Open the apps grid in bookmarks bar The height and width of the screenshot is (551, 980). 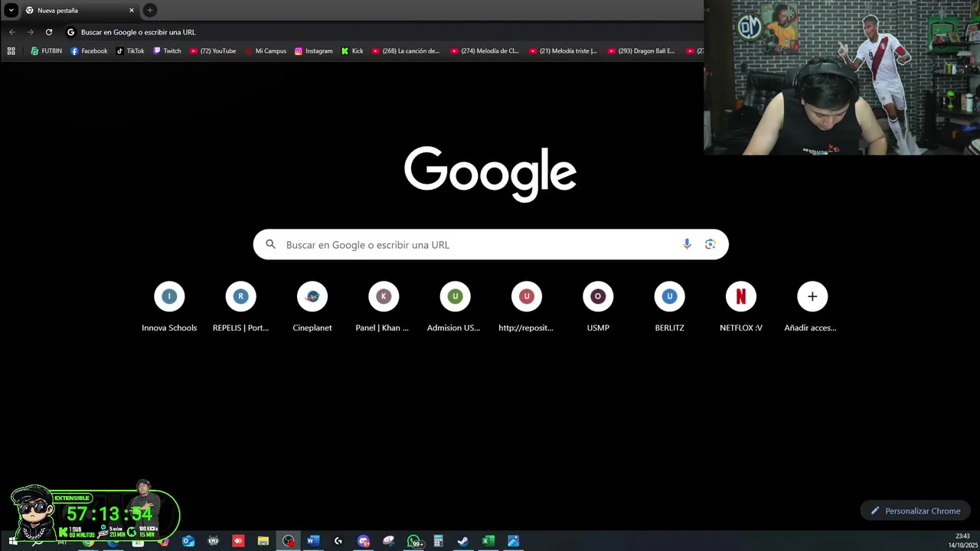point(11,51)
